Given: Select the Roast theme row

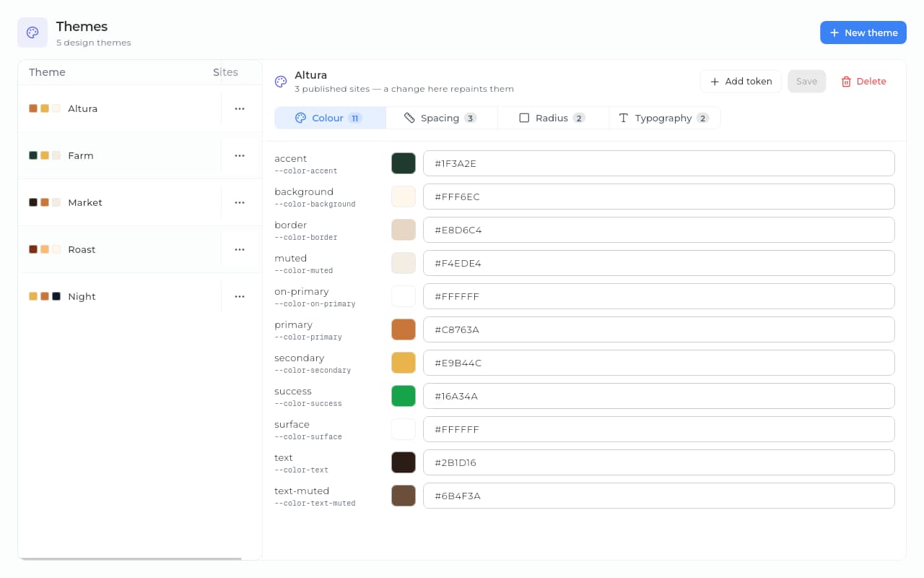Looking at the screenshot, I should [x=140, y=249].
